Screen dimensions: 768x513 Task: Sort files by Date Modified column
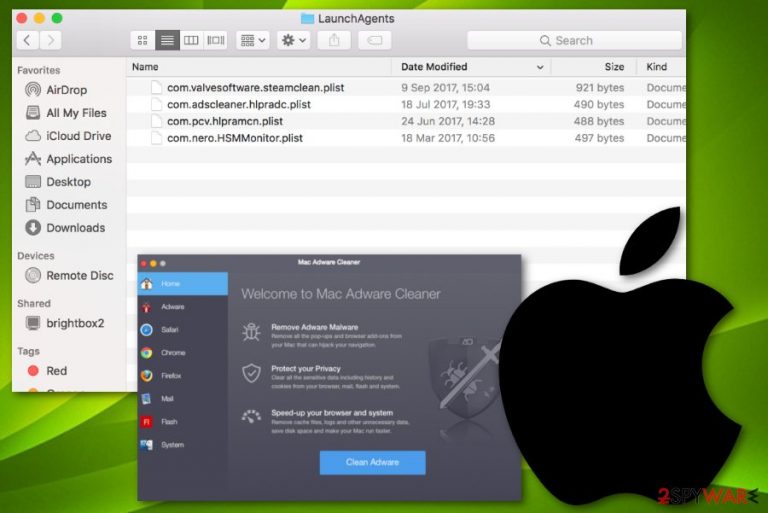471,67
